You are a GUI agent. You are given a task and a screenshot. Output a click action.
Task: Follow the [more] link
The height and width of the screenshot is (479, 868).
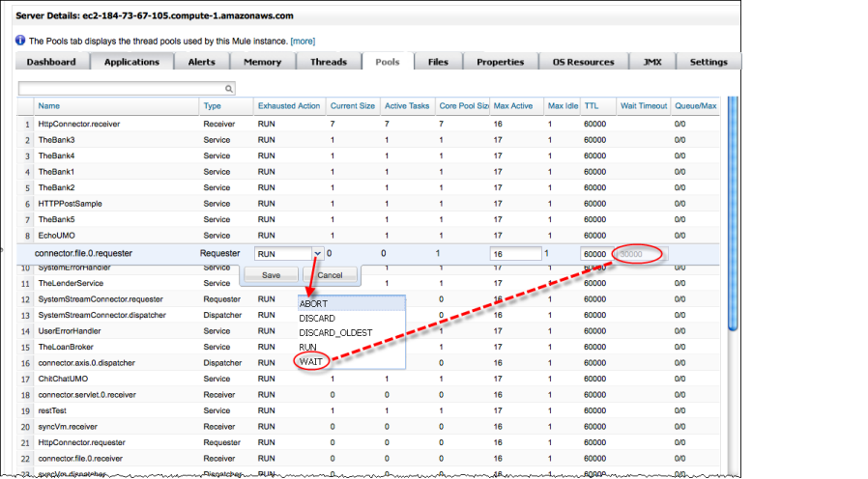click(303, 42)
